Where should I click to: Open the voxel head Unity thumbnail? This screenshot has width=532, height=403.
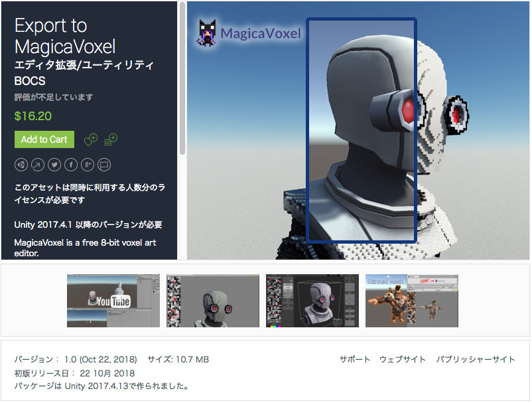point(213,301)
